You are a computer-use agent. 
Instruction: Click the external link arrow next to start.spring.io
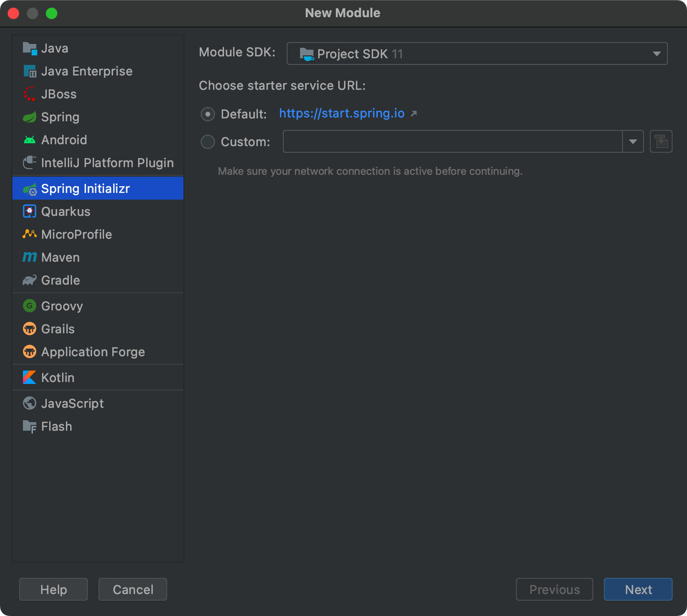click(x=414, y=114)
